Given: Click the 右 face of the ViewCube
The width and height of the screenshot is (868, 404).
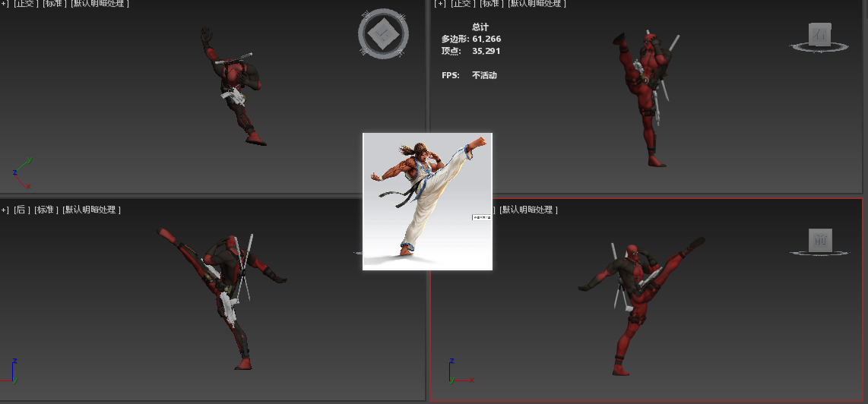Looking at the screenshot, I should pyautogui.click(x=819, y=33).
